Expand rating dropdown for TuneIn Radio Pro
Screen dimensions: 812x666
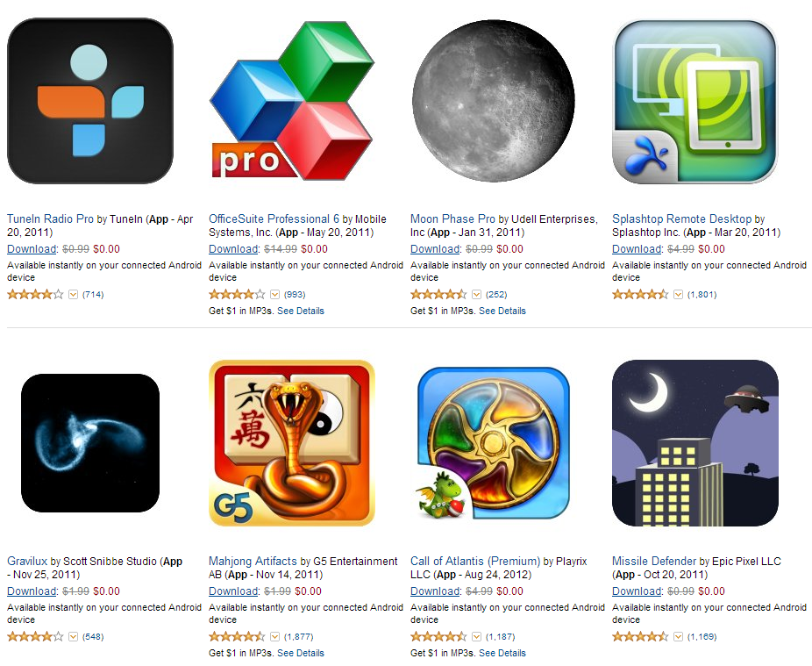[73, 294]
